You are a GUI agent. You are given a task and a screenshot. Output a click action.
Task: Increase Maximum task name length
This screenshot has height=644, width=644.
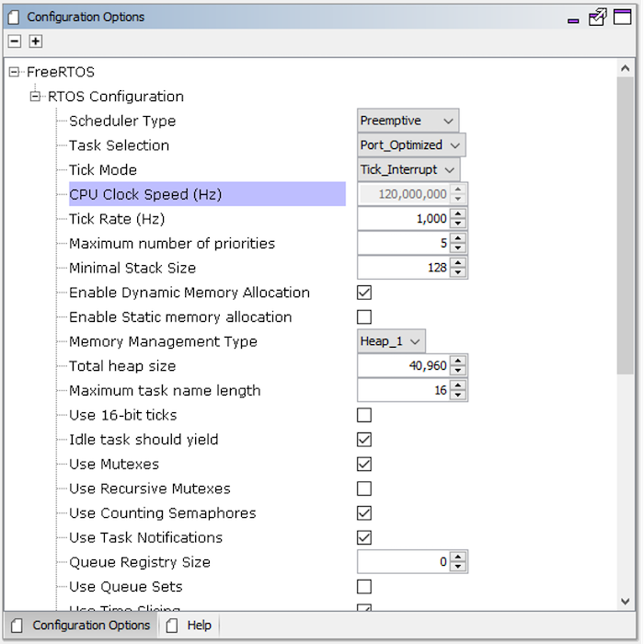[x=457, y=385]
